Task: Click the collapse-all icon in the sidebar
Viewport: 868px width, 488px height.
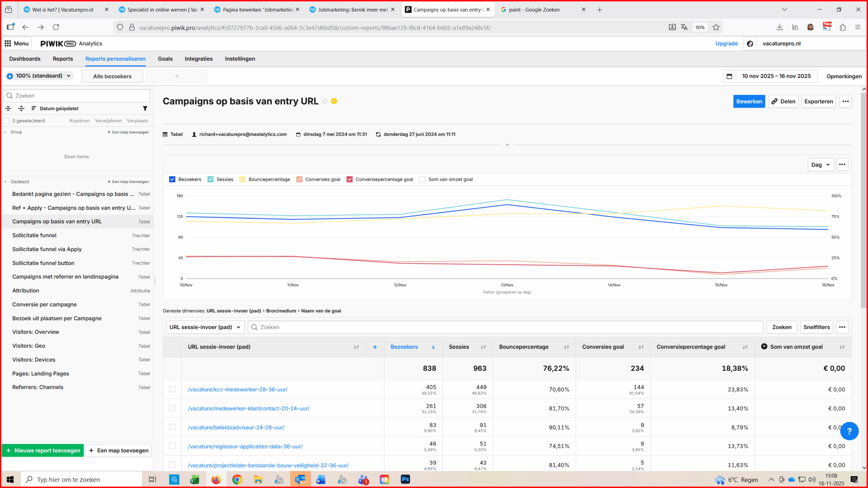Action: [x=8, y=108]
